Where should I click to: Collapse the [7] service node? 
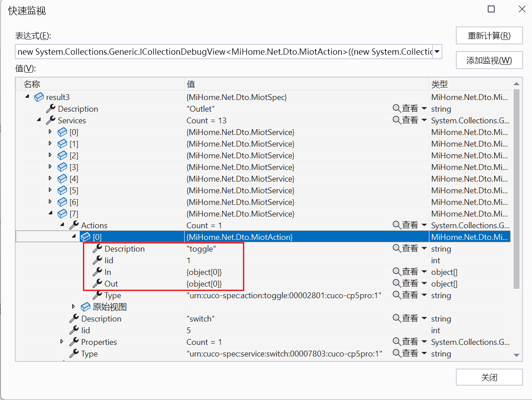pos(51,213)
